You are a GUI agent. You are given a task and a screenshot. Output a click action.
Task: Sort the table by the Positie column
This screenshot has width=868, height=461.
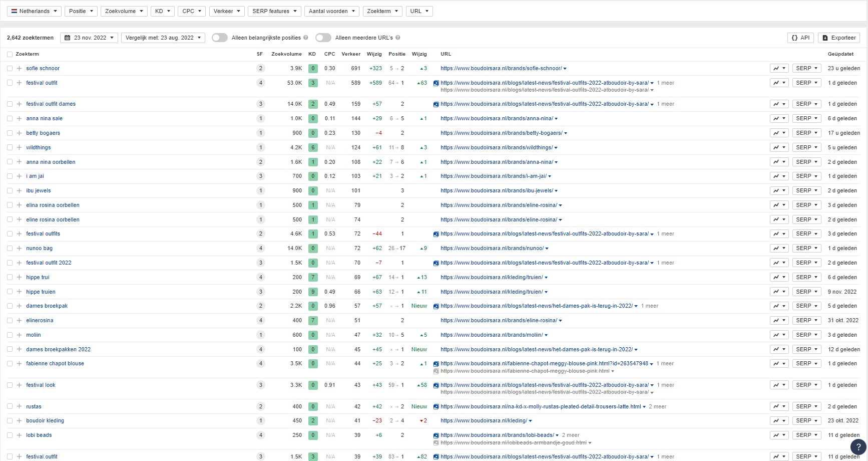397,54
